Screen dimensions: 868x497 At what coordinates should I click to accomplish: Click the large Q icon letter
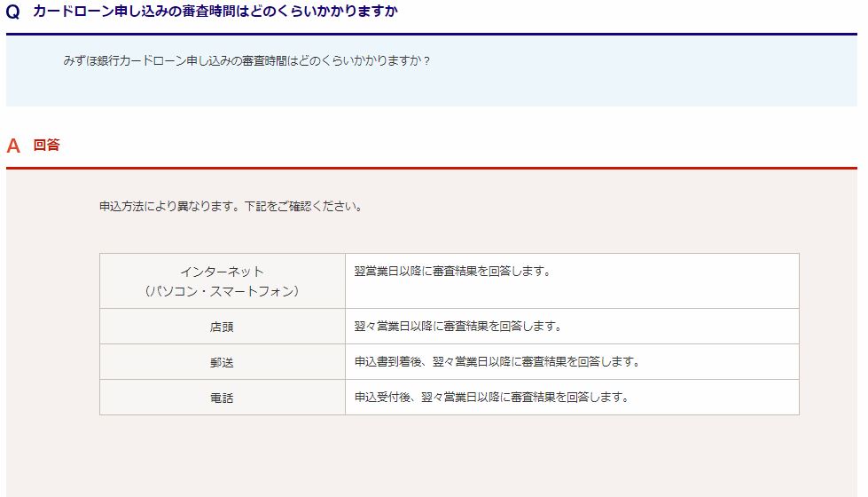12,12
